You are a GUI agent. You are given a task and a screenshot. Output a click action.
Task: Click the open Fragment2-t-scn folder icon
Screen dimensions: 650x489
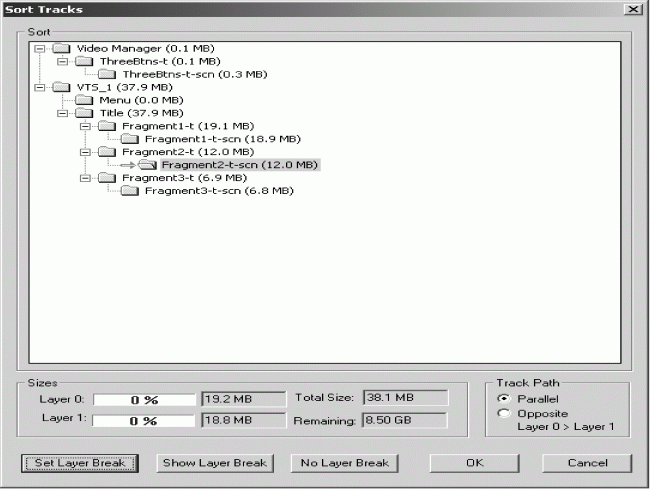pyautogui.click(x=147, y=165)
